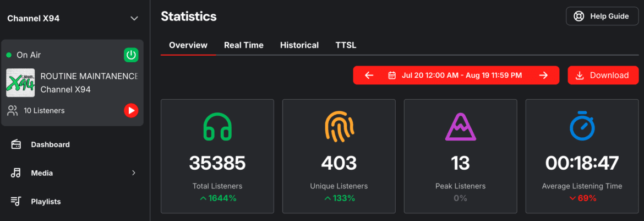The width and height of the screenshot is (644, 221).
Task: Open the Jul 20 - Aug 19 date range picker
Action: coord(461,76)
